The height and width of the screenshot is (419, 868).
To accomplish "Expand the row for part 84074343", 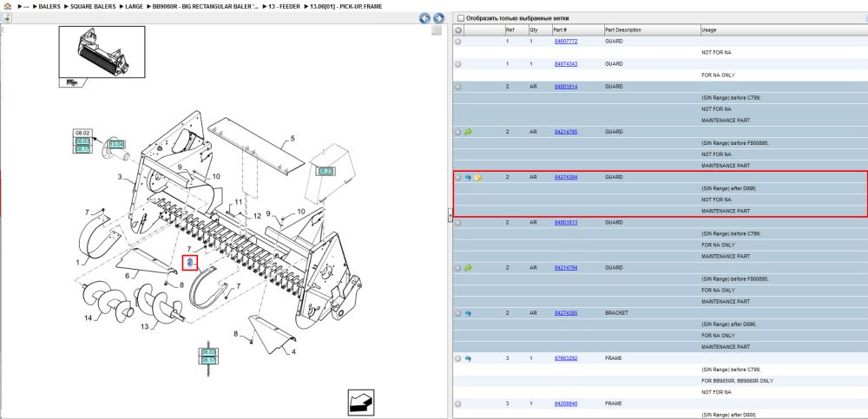I will coord(458,64).
